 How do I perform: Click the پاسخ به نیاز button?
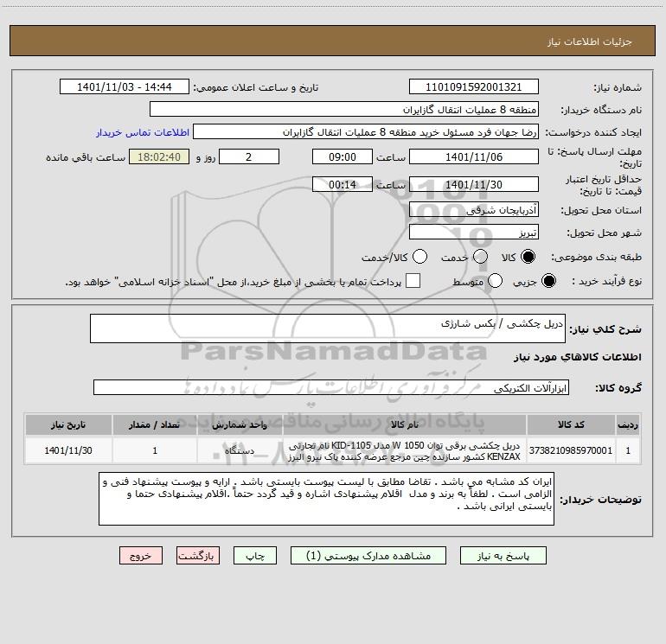pyautogui.click(x=503, y=556)
